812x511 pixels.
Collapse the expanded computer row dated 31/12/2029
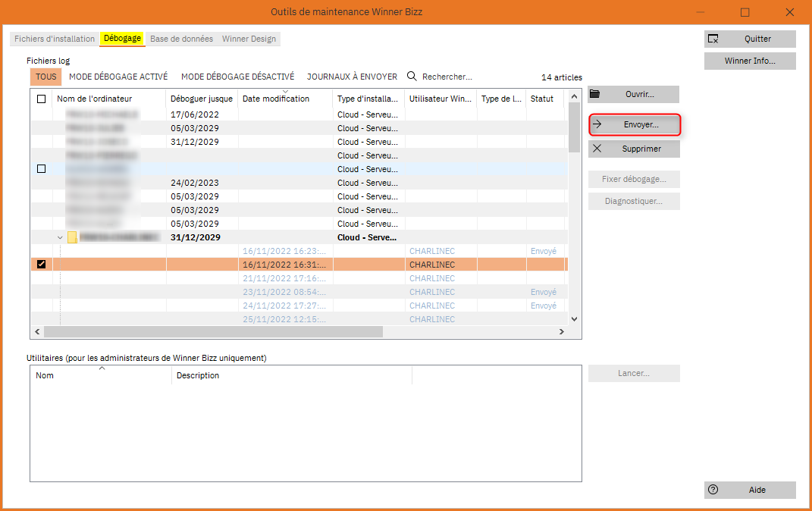[x=60, y=237]
